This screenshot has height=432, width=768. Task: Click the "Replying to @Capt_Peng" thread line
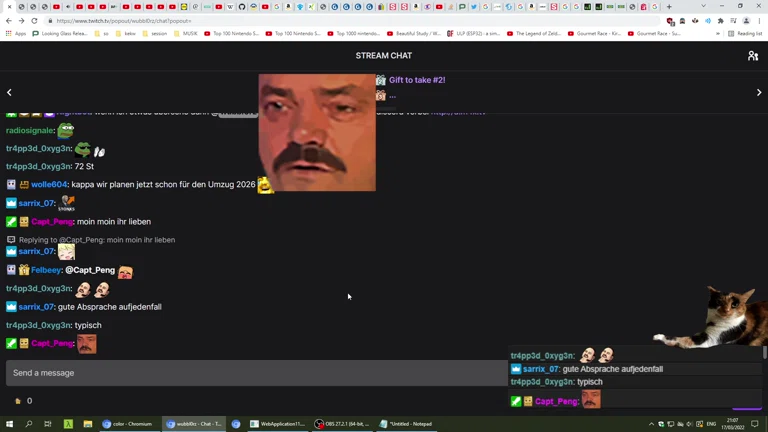(x=96, y=240)
